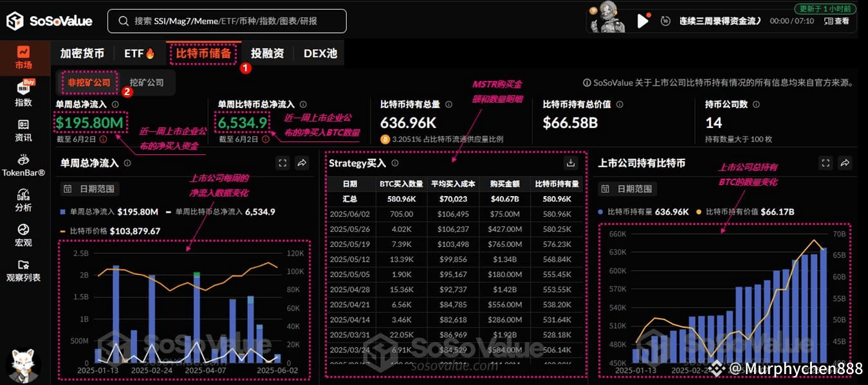Select the 2025/03/31 table row
Screen dimensions: 868x385
(x=455, y=334)
